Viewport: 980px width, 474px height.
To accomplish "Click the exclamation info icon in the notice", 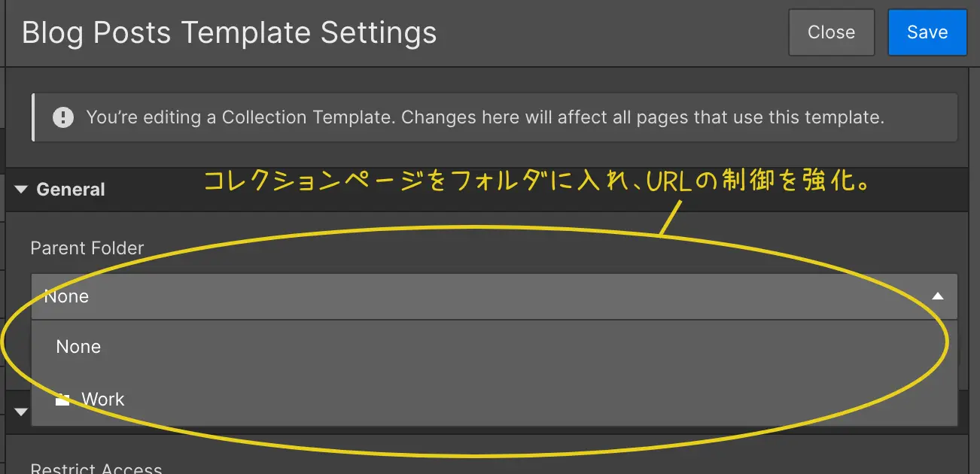I will (63, 117).
